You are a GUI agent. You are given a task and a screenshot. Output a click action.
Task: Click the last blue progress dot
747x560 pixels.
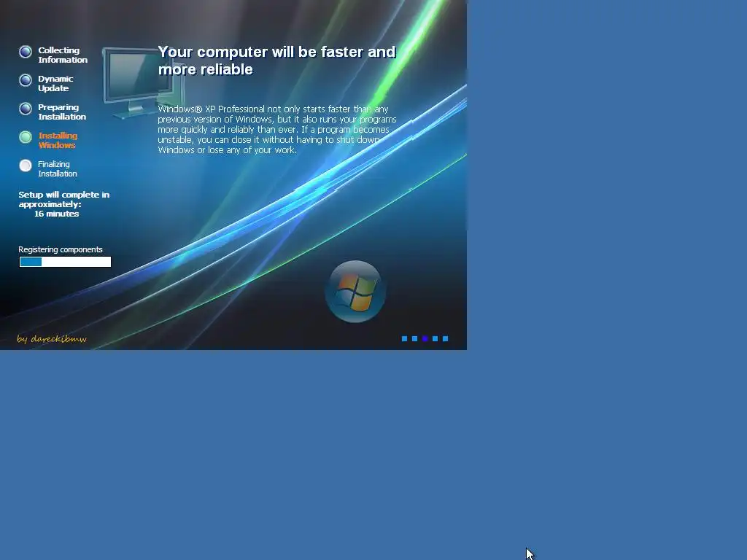[446, 338]
